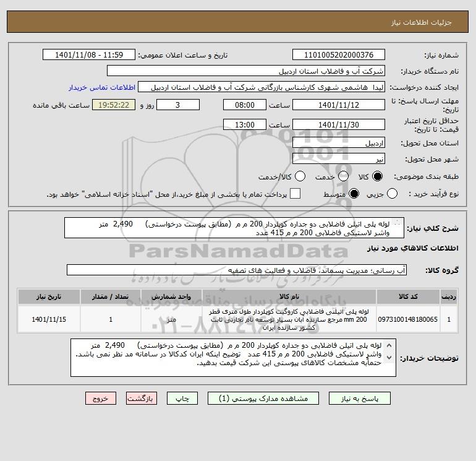Select the متوسط purchase type radio

pyautogui.click(x=354, y=194)
